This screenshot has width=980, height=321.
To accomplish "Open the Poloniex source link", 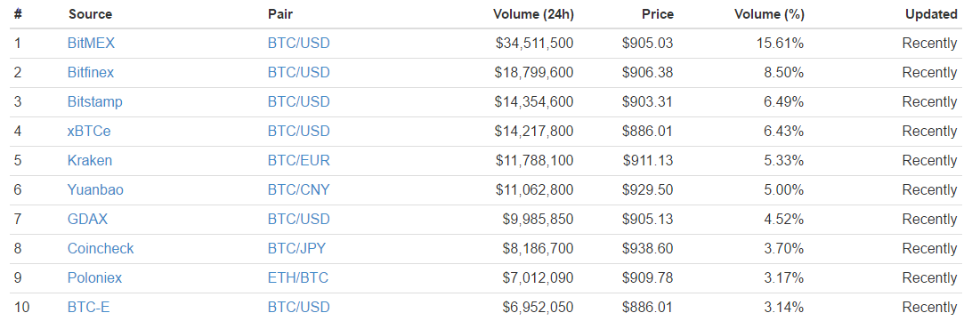I will (95, 278).
